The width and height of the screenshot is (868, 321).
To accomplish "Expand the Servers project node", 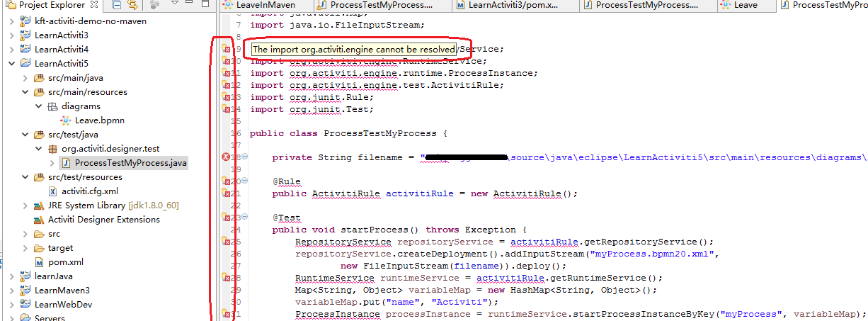I will click(x=12, y=319).
